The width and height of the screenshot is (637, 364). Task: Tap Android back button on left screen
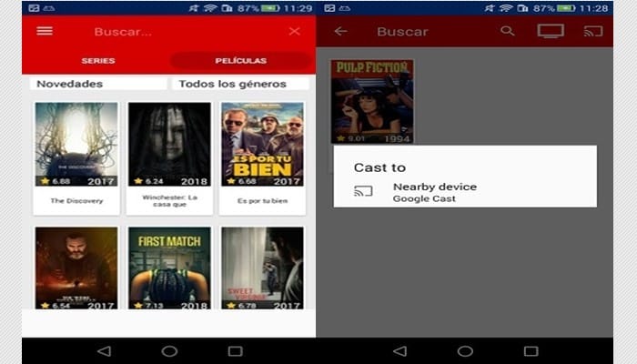pos(105,351)
